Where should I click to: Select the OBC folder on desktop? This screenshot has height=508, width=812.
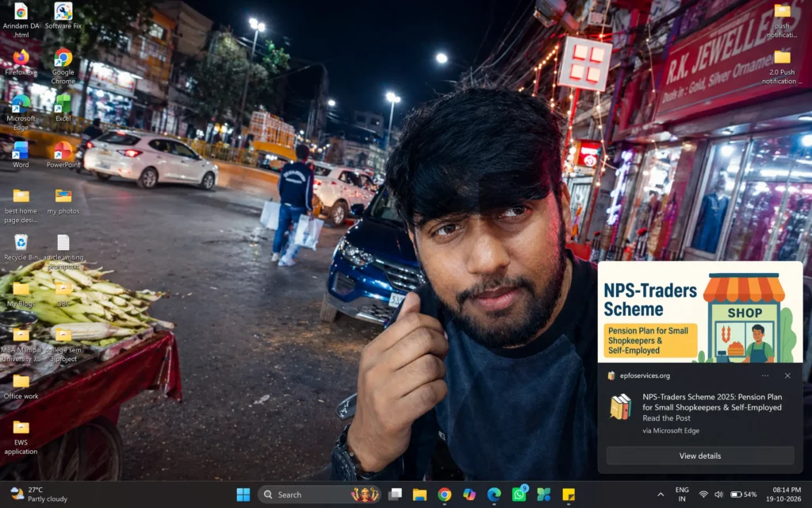(63, 294)
